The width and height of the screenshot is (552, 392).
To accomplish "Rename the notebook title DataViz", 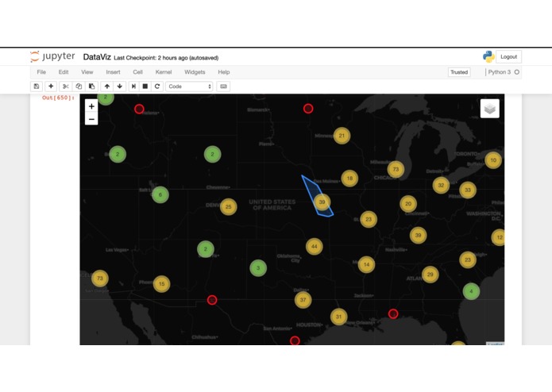I will pyautogui.click(x=97, y=57).
